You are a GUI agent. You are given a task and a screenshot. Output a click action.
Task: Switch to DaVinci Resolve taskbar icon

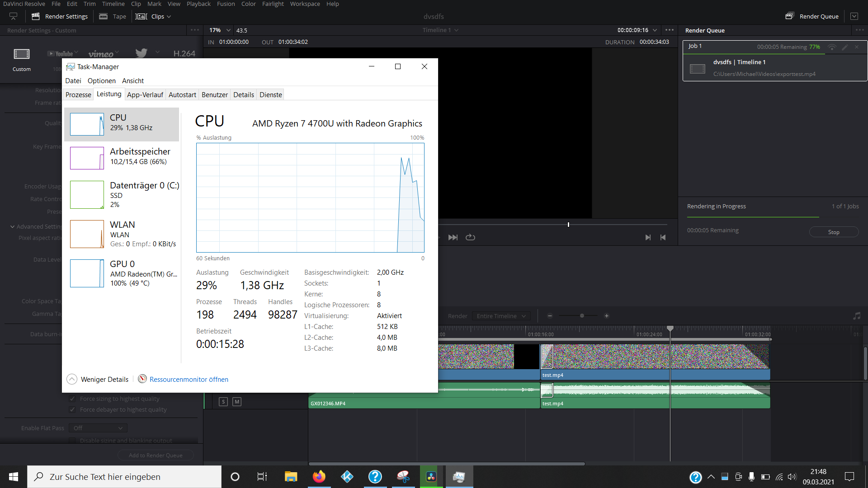431,477
